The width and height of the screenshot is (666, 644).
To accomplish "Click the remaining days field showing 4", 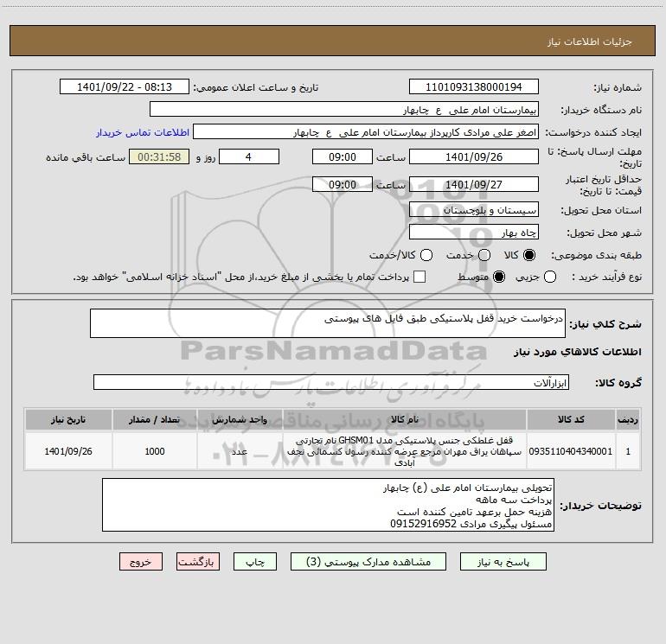I will click(x=249, y=156).
